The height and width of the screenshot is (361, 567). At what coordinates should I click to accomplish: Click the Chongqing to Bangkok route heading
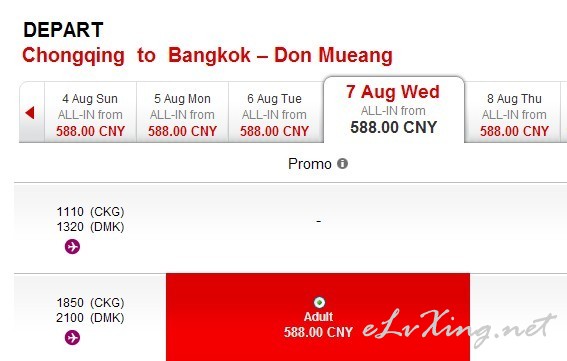point(207,56)
